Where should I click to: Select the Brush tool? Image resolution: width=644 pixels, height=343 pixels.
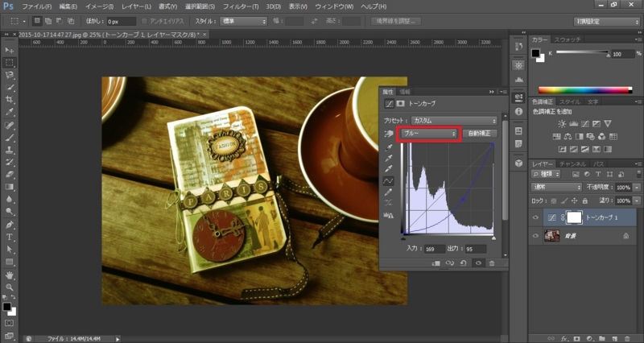10,137
